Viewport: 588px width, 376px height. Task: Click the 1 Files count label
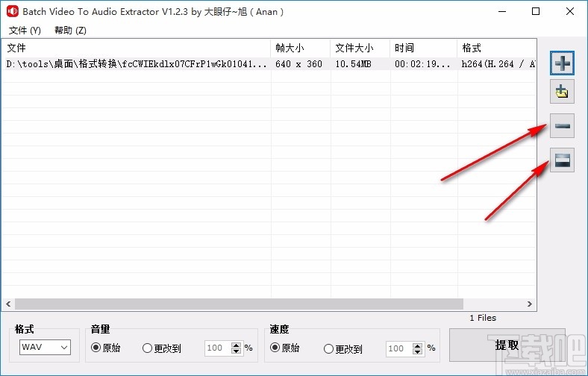click(x=483, y=318)
